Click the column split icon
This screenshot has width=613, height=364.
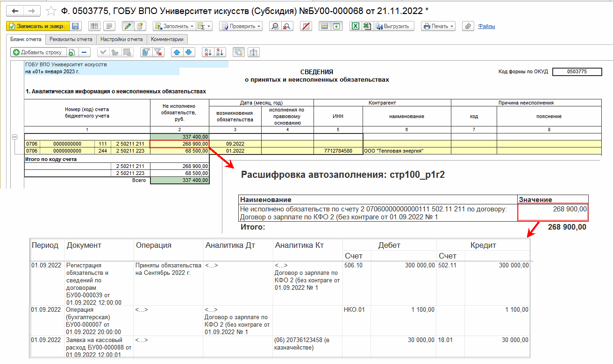(254, 52)
